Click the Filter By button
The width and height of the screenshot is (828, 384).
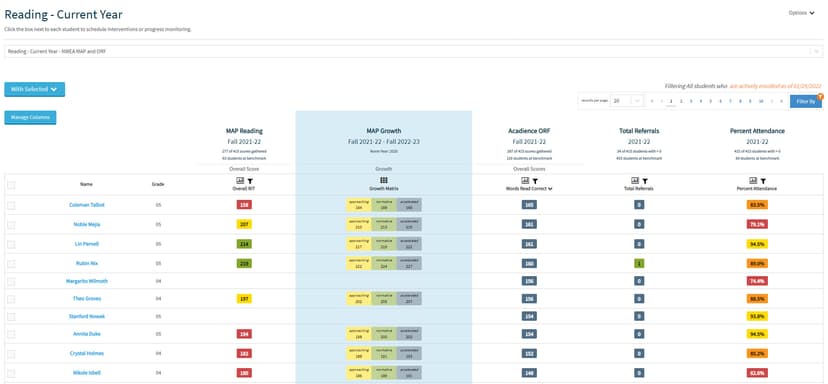tap(805, 101)
